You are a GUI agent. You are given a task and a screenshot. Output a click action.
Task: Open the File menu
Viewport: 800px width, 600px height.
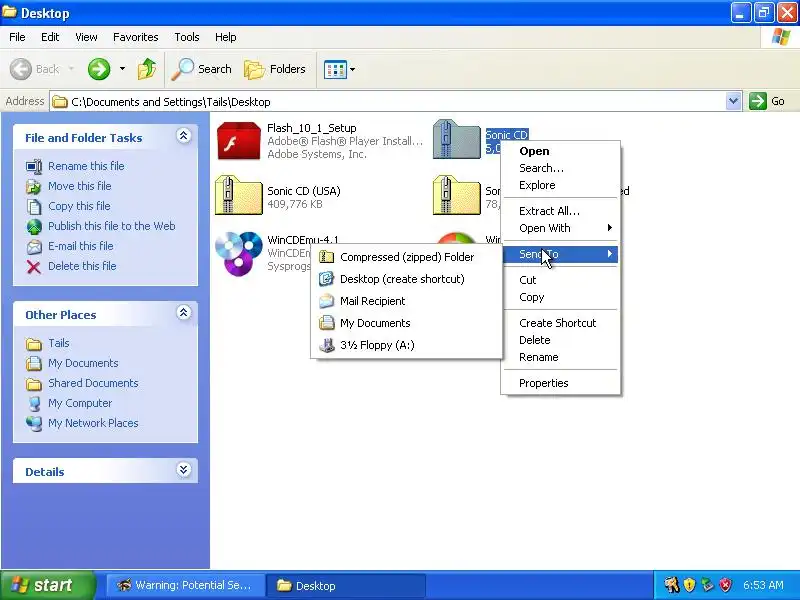[17, 37]
